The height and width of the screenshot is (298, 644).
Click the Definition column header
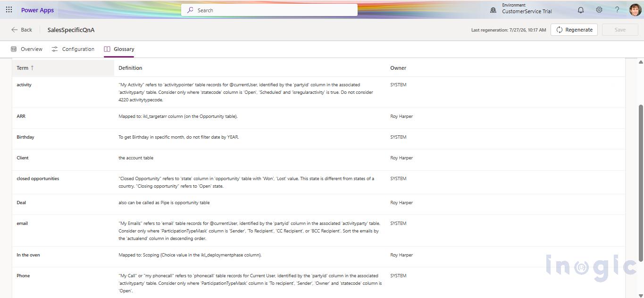pos(130,68)
